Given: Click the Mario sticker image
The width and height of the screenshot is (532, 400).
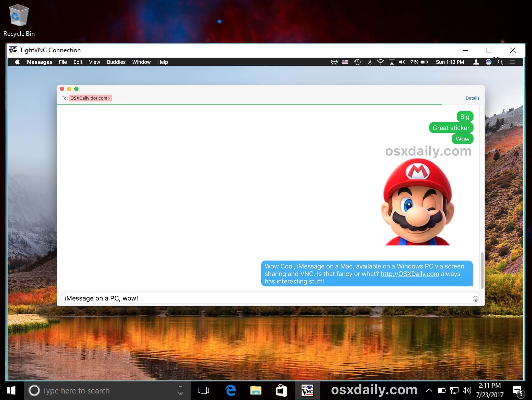Looking at the screenshot, I should click(417, 202).
